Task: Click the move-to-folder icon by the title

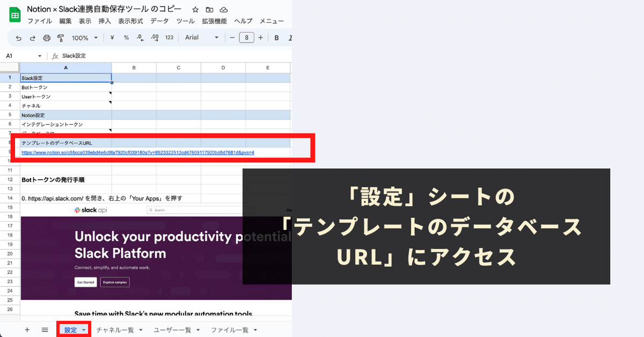Action: click(209, 10)
